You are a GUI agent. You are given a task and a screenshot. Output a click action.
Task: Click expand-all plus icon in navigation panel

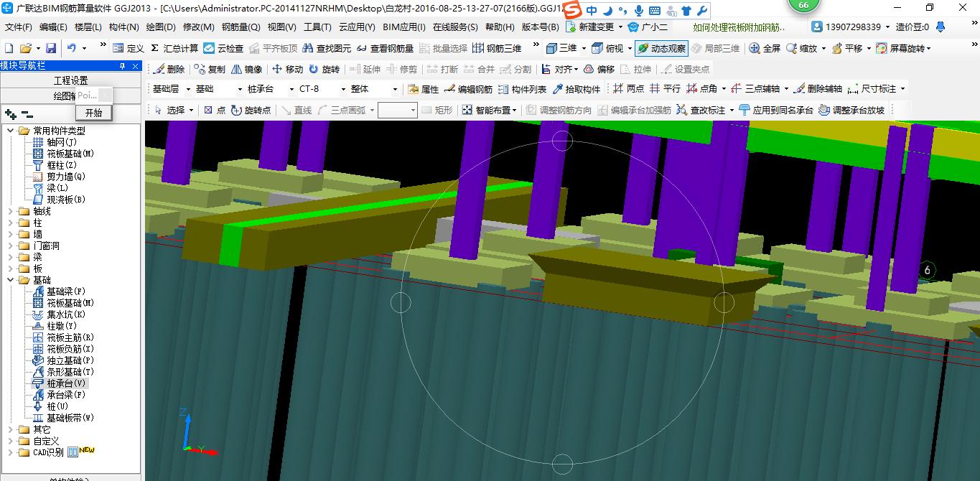[10, 113]
